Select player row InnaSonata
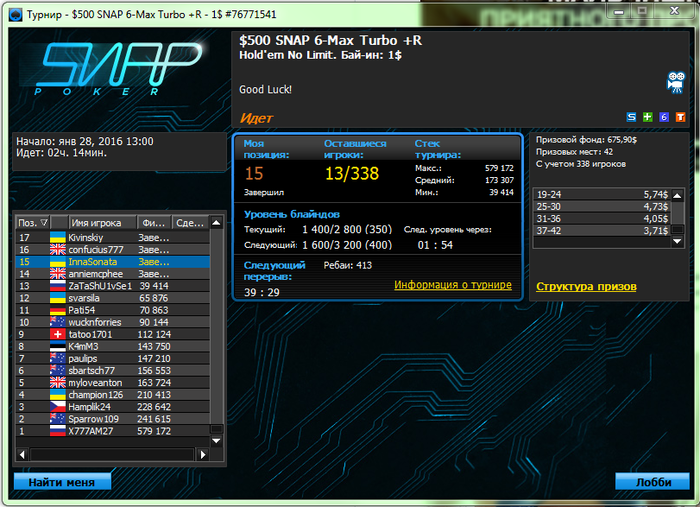Screen dimensions: 700x507 click(113, 262)
